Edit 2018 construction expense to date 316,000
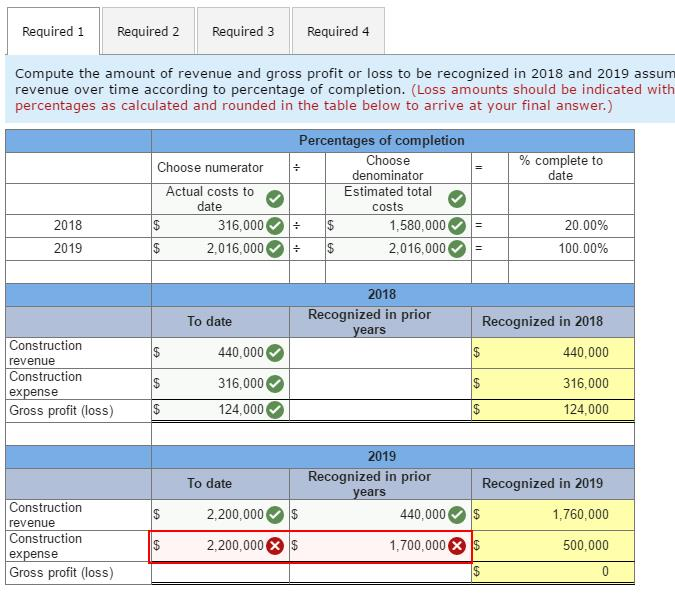Screen dimensions: 675x596 click(x=220, y=384)
